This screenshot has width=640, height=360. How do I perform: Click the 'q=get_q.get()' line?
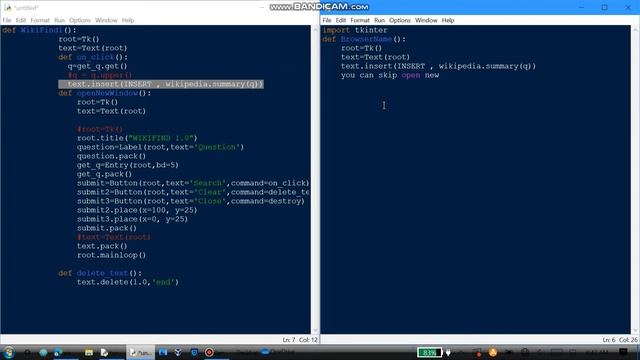pyautogui.click(x=98, y=66)
